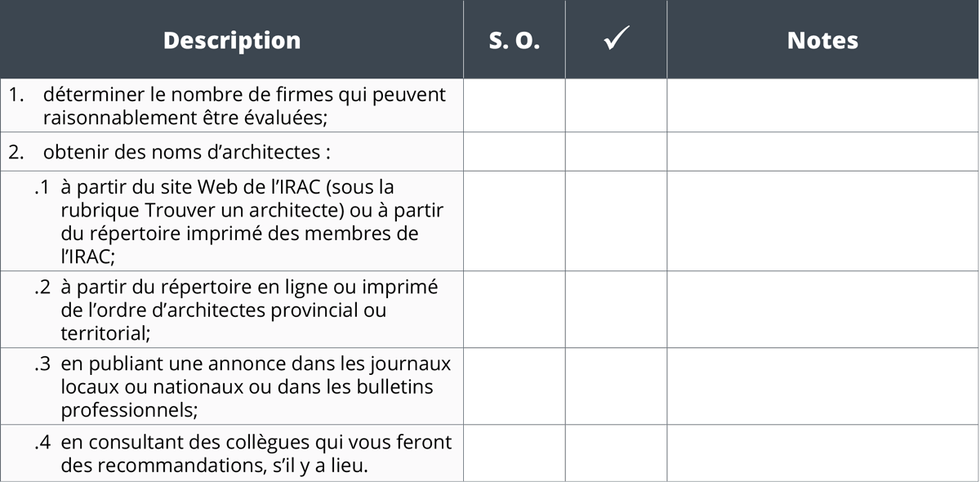This screenshot has width=980, height=482.
Task: Select Notes cell for item .3 journaux locaux
Action: tap(823, 386)
